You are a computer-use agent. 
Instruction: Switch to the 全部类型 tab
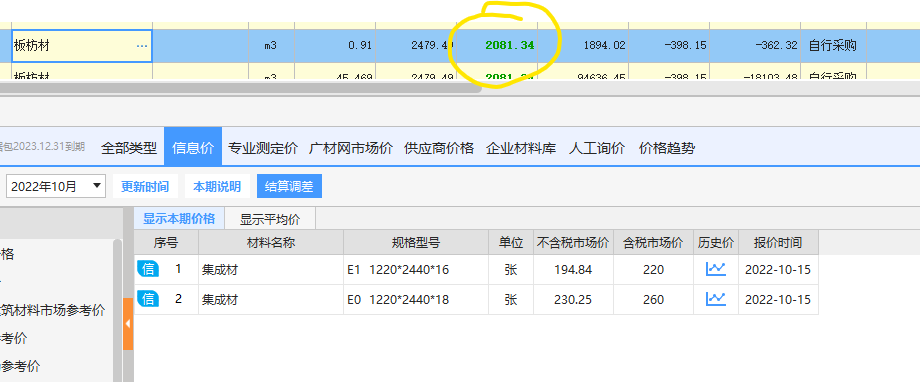129,148
